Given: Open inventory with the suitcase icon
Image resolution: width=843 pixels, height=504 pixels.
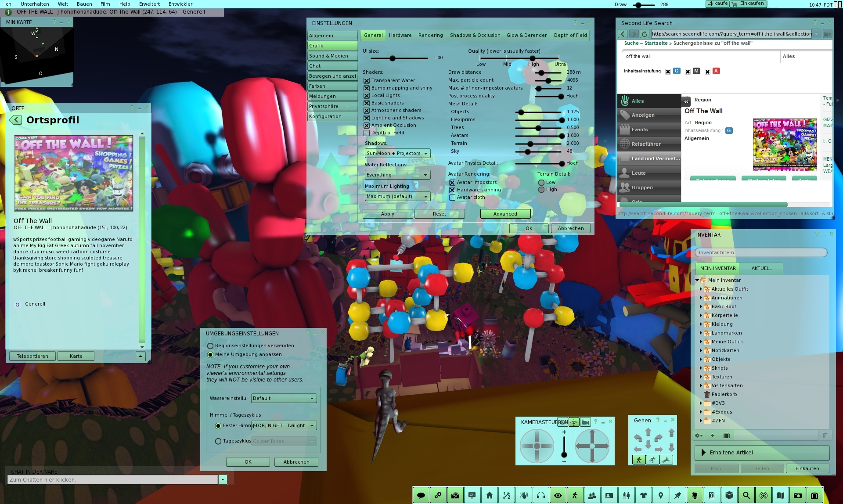Looking at the screenshot, I should coord(814,495).
